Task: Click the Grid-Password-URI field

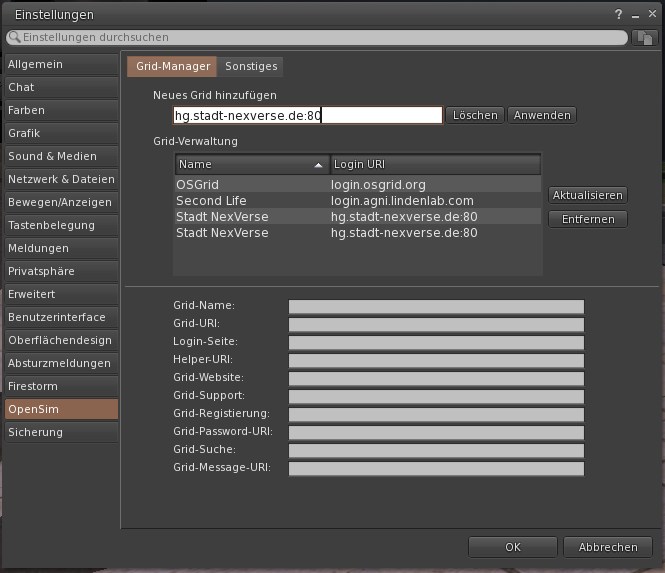Action: click(x=436, y=432)
